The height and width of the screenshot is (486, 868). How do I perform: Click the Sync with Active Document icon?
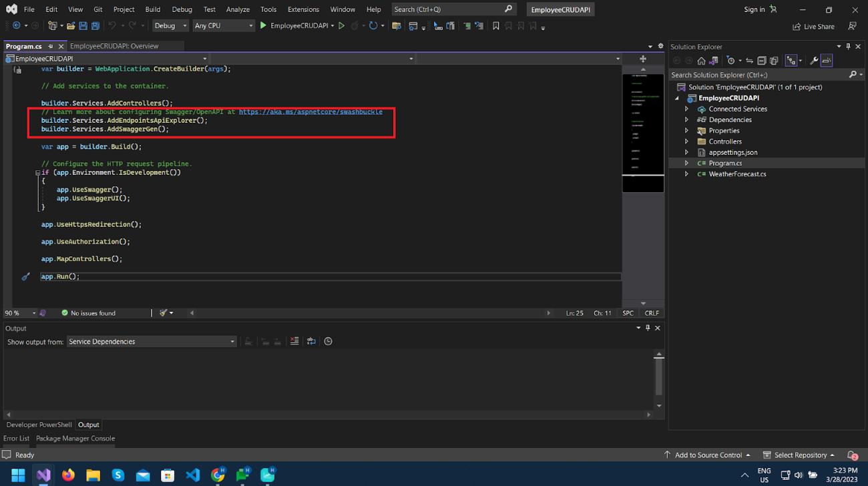[x=749, y=61]
